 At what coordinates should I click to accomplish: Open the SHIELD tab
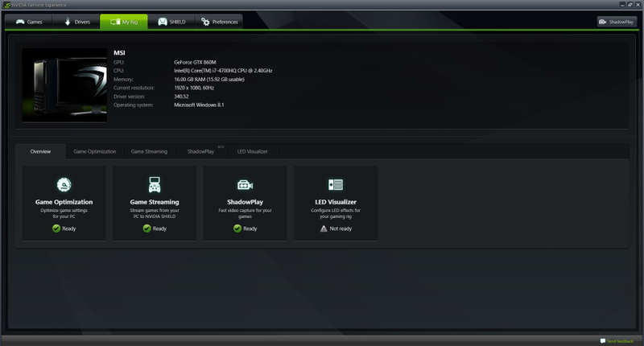(171, 22)
